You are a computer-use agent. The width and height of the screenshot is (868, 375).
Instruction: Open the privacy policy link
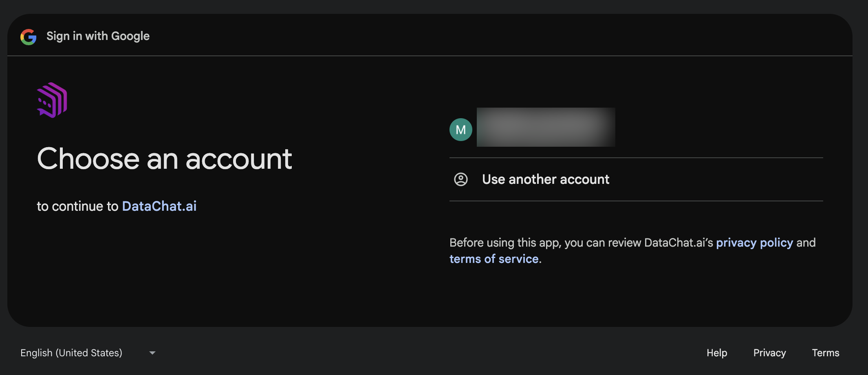(755, 243)
